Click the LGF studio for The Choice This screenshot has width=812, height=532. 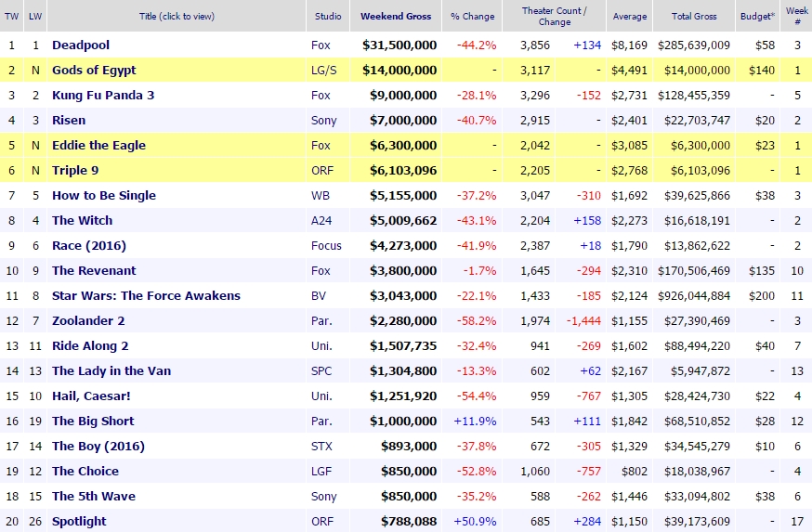tap(321, 472)
